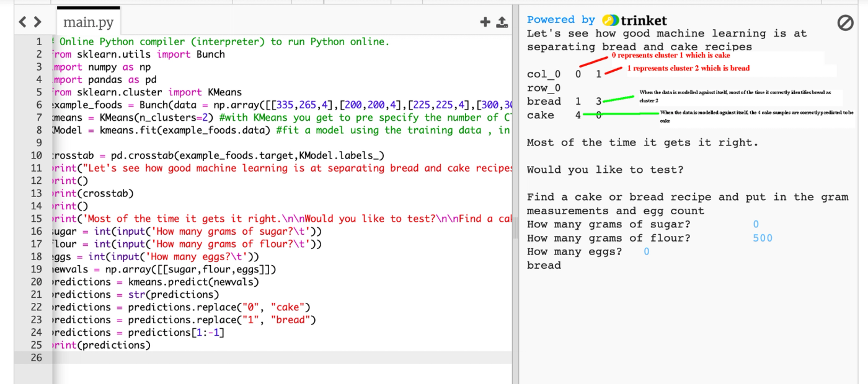This screenshot has height=384, width=868.
Task: Click the KMeans(n_clusters=2) code line
Action: coord(280,118)
